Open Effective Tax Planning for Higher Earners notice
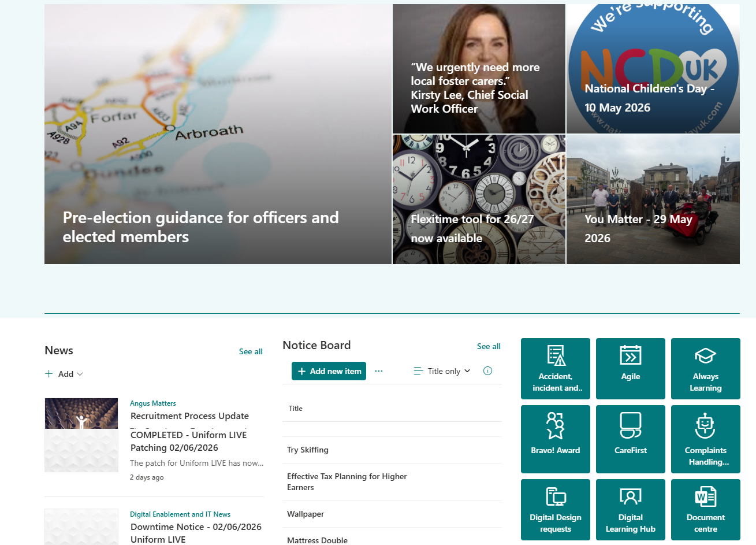Viewport: 756px width, 545px height. pos(347,482)
